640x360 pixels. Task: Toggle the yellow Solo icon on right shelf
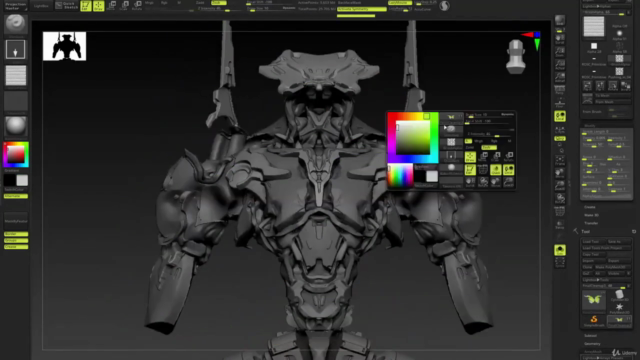[x=560, y=250]
